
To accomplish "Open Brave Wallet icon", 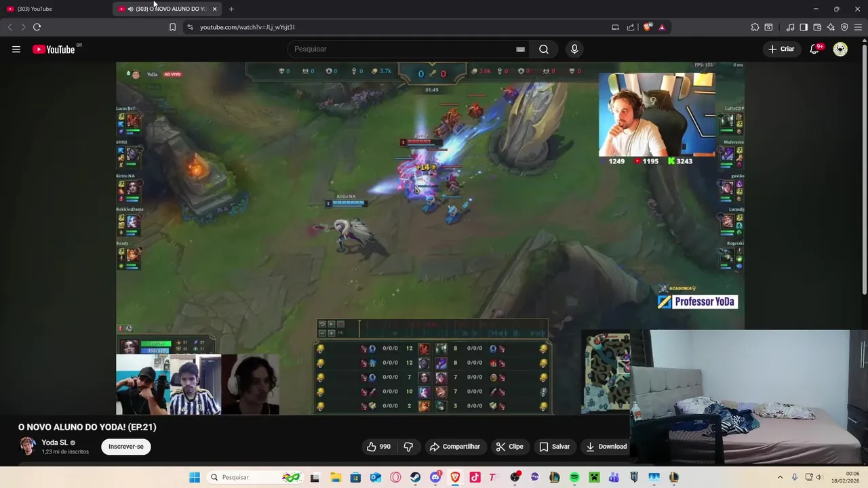I will coord(817,27).
